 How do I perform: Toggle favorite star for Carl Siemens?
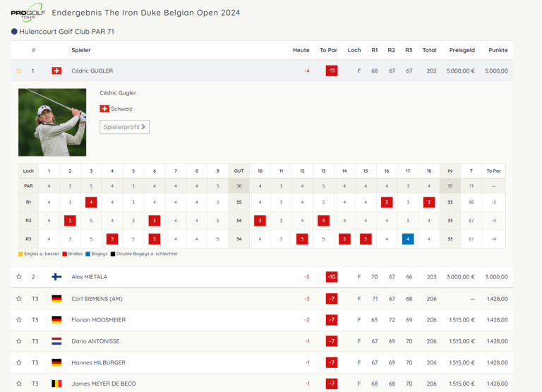(19, 299)
